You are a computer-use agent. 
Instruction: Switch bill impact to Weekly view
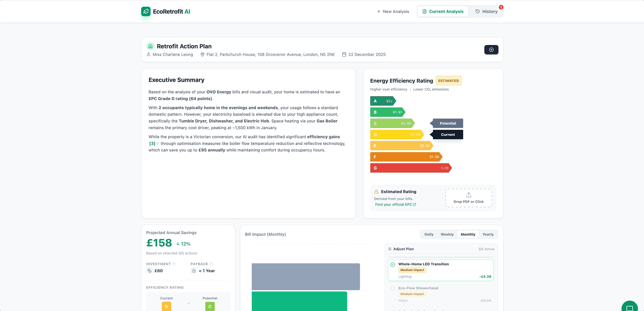[x=447, y=234]
